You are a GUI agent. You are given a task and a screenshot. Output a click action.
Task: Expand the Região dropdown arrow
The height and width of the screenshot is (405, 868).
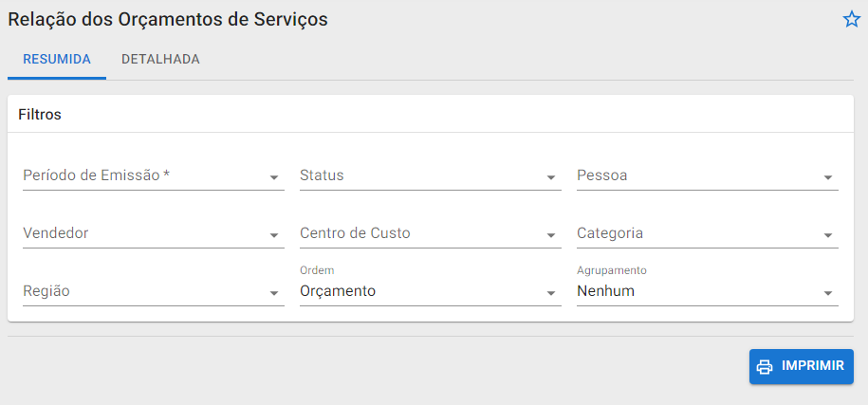coord(274,293)
